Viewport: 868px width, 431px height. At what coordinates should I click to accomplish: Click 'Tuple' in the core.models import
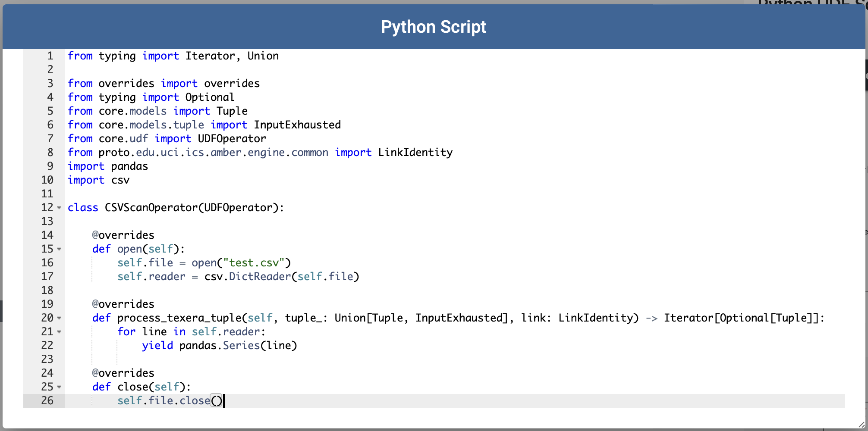click(x=232, y=111)
